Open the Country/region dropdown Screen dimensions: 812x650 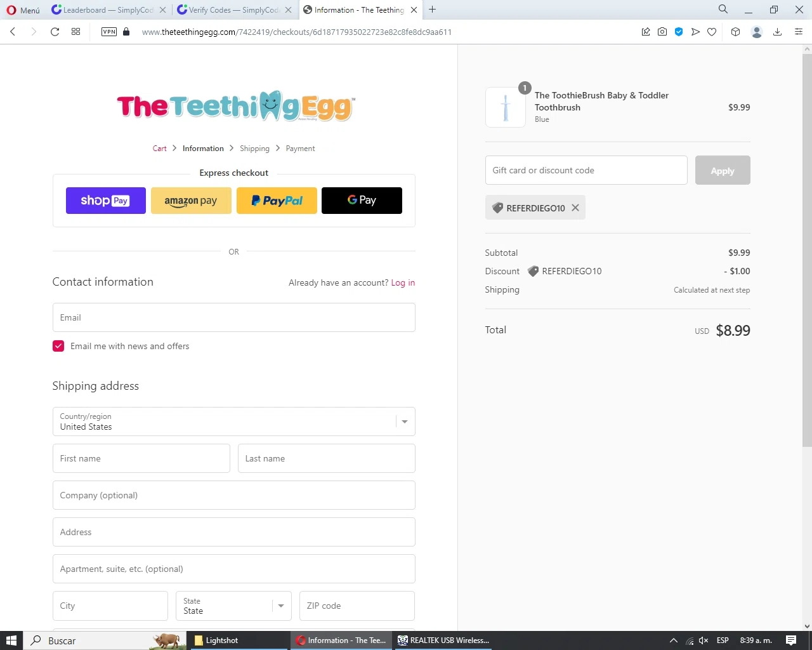[234, 421]
